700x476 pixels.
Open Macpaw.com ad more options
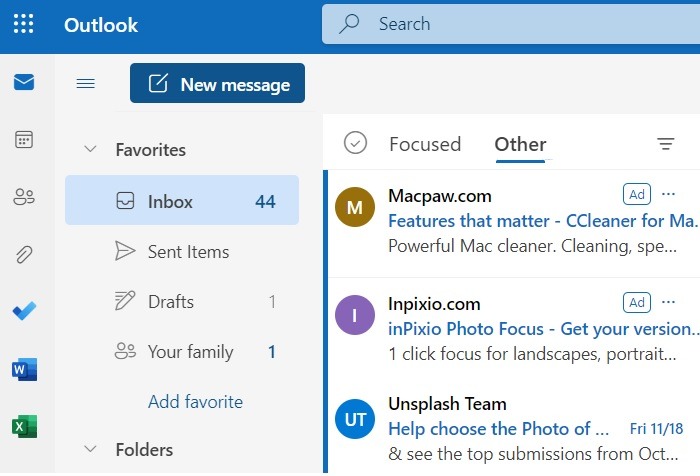(x=668, y=194)
